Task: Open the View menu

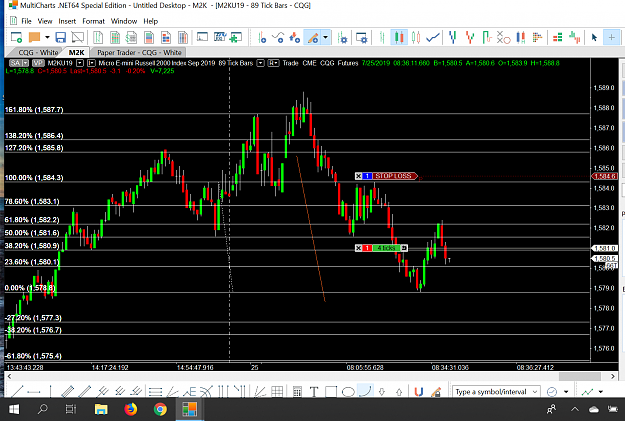Action: click(45, 21)
